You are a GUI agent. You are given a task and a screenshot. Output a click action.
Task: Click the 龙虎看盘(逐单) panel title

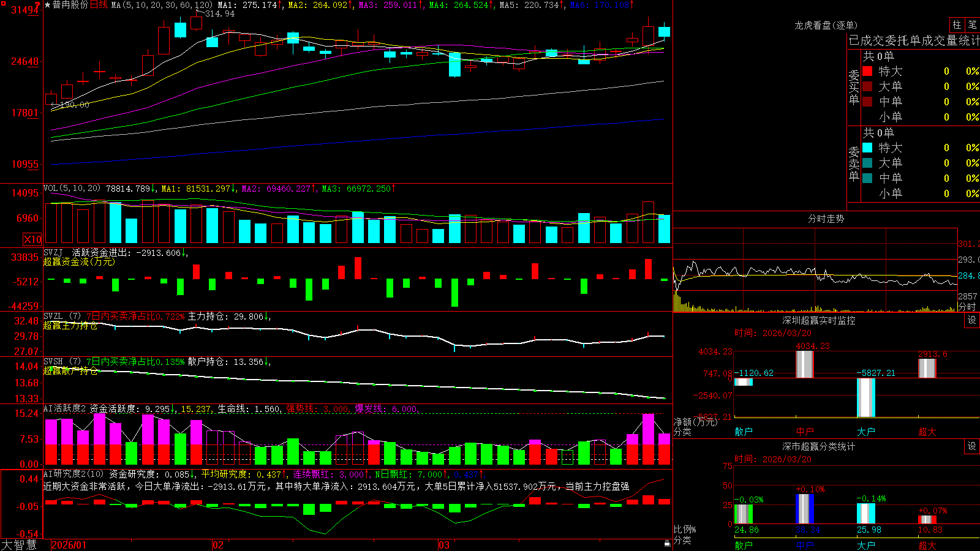coord(826,25)
